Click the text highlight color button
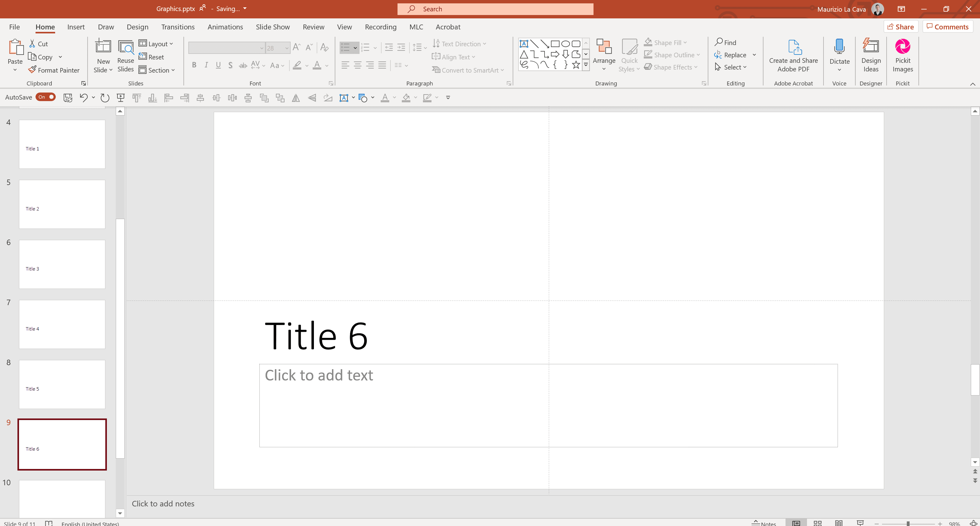Image resolution: width=980 pixels, height=526 pixels. [297, 66]
